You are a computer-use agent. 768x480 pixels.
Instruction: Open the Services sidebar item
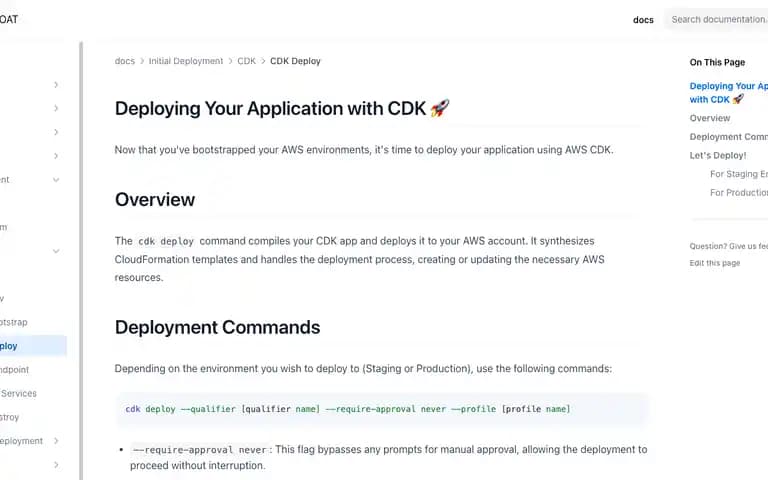(x=19, y=393)
